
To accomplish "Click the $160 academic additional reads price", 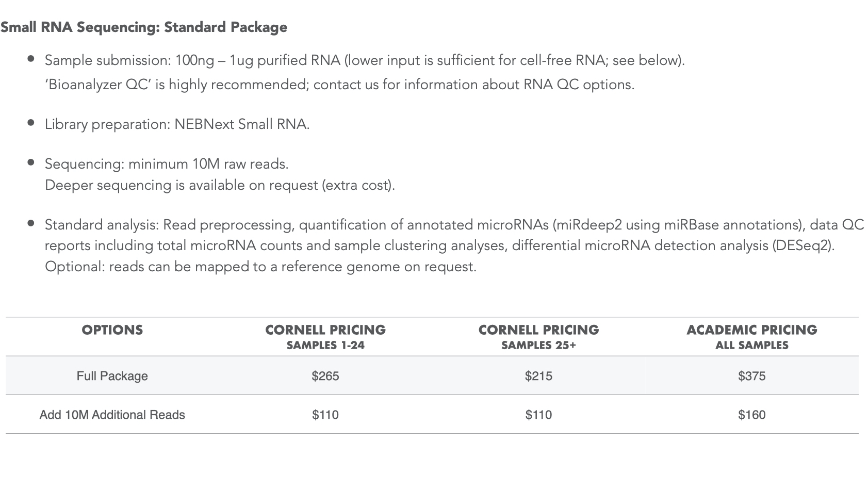I will [751, 415].
